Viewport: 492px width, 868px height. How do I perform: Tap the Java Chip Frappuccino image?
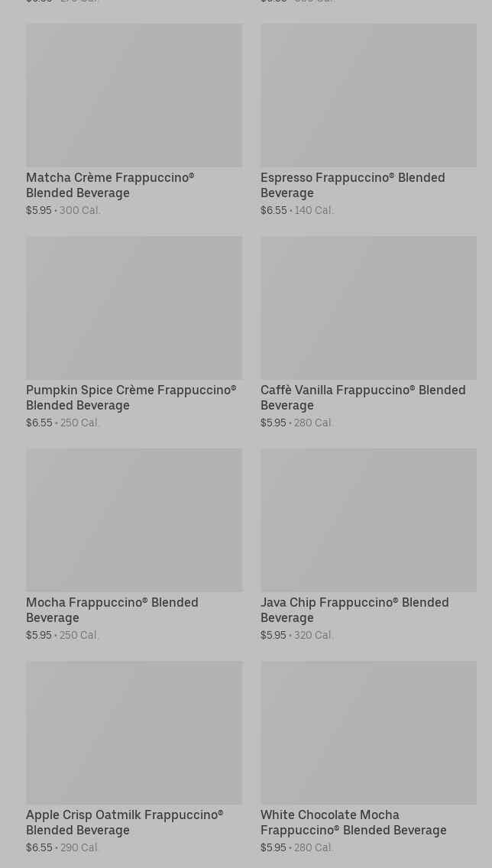368,520
